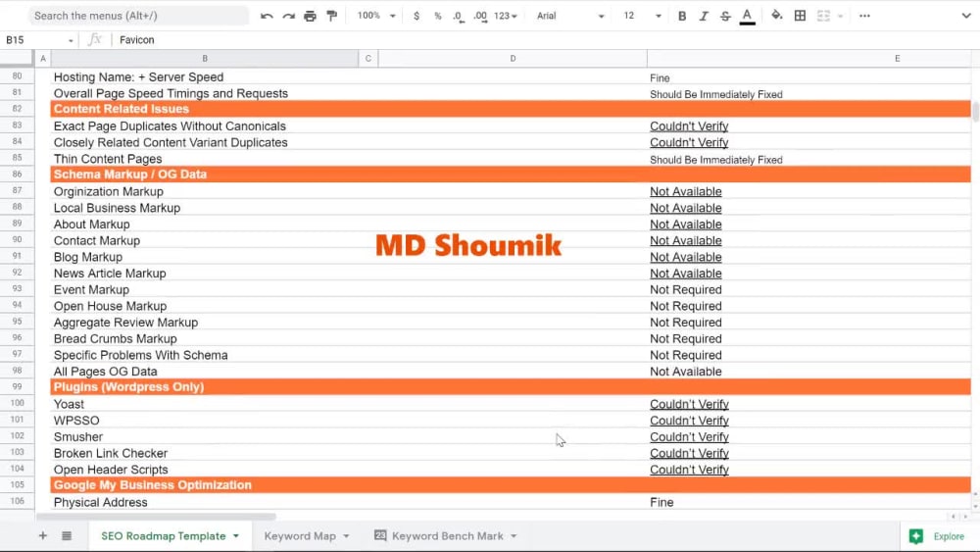This screenshot has width=980, height=552.
Task: Select row 82 header
Action: 17,108
